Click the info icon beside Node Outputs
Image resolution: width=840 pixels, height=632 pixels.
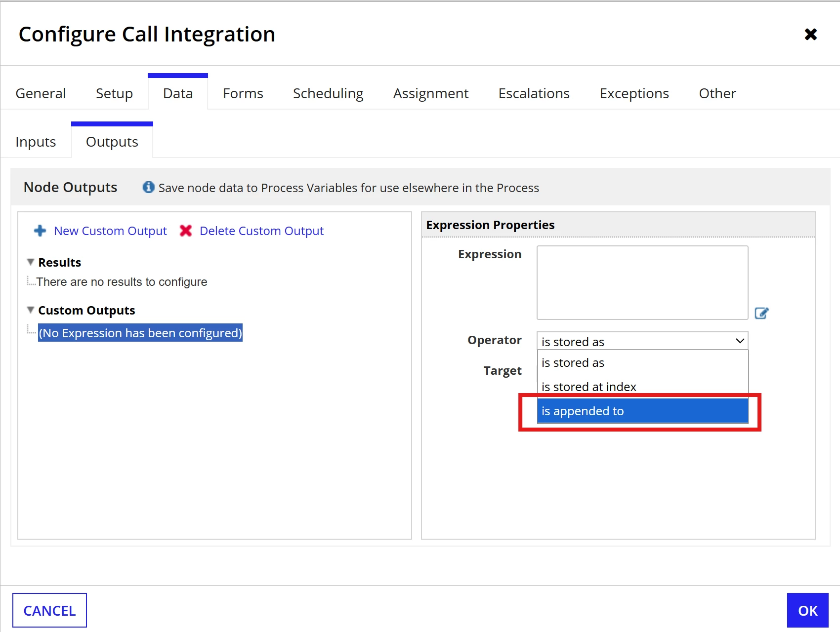pyautogui.click(x=148, y=187)
